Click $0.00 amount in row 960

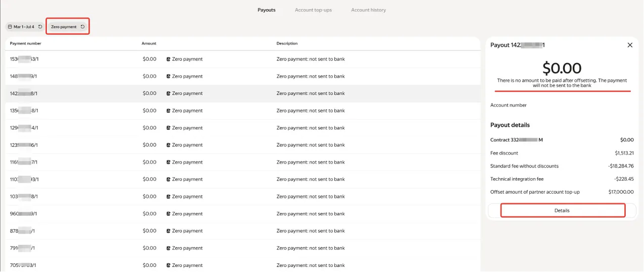[x=150, y=213]
